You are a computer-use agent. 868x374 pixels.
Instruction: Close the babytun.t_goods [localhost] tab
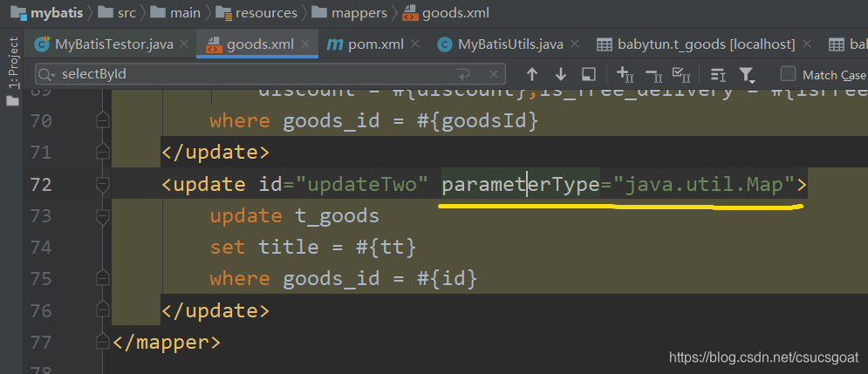pos(807,44)
